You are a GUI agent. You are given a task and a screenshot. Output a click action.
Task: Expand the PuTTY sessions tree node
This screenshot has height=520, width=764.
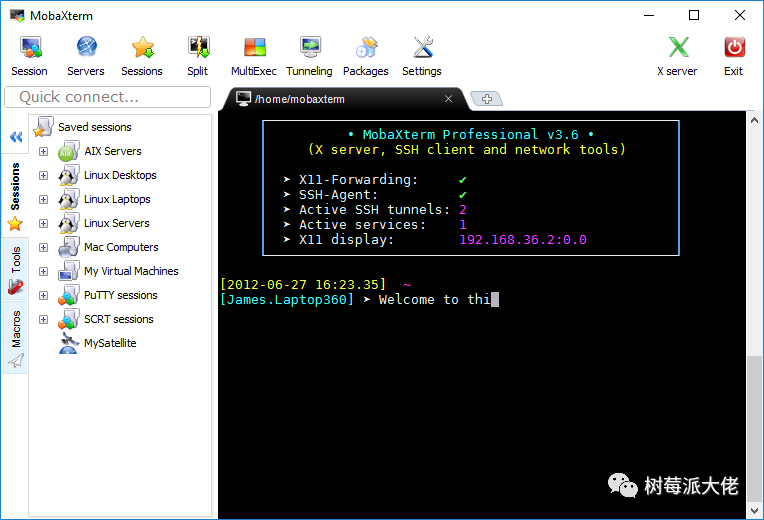[43, 295]
